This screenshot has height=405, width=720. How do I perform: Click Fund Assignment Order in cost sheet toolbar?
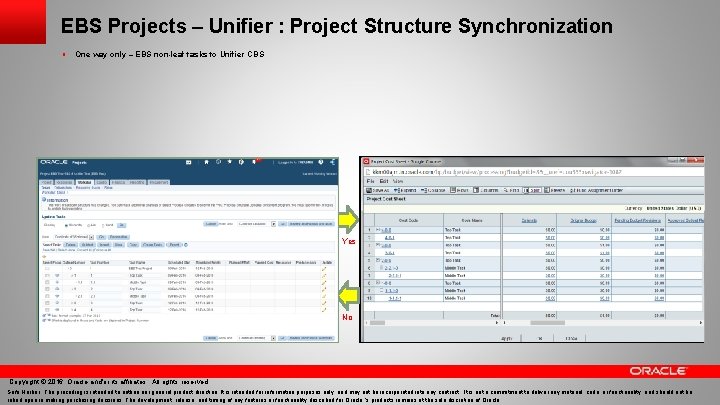pos(596,190)
